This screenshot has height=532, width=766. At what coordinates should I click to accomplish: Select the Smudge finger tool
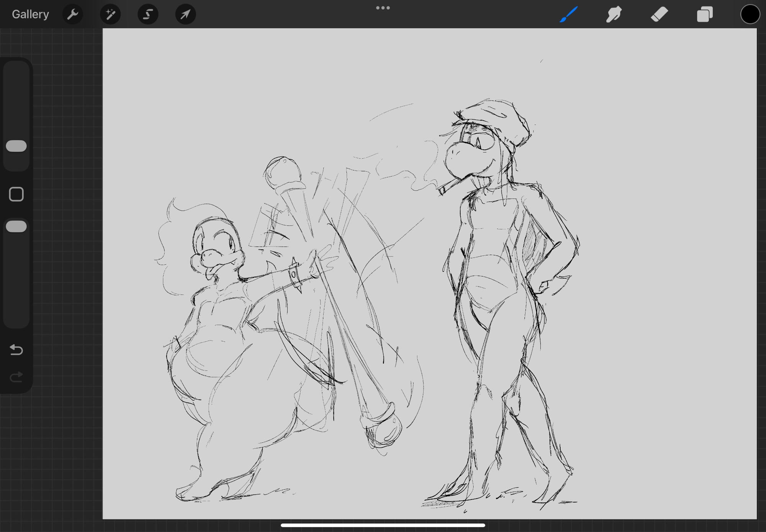click(614, 14)
